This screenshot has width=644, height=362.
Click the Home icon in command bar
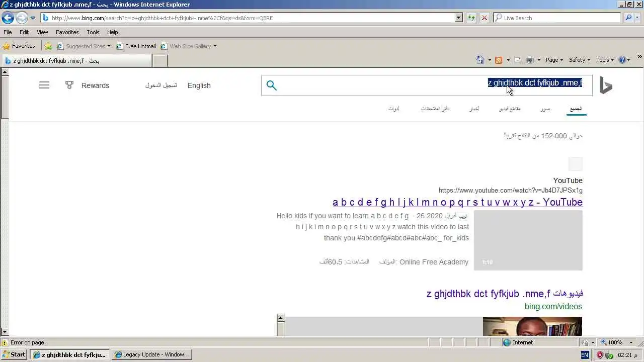click(480, 60)
